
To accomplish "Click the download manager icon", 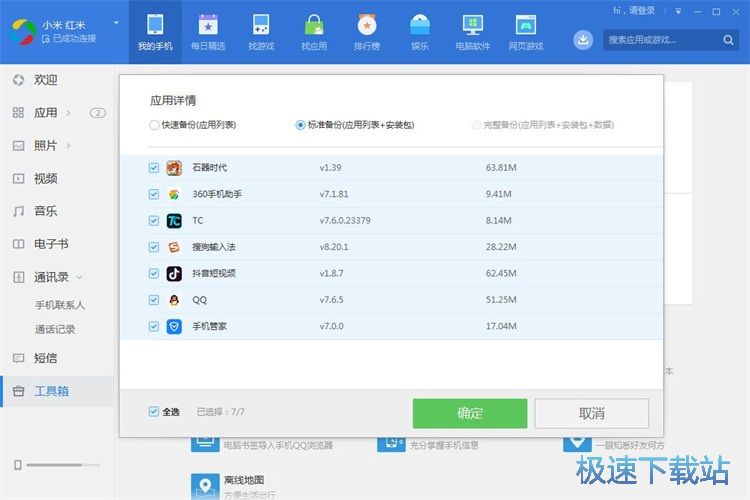I will coord(583,40).
